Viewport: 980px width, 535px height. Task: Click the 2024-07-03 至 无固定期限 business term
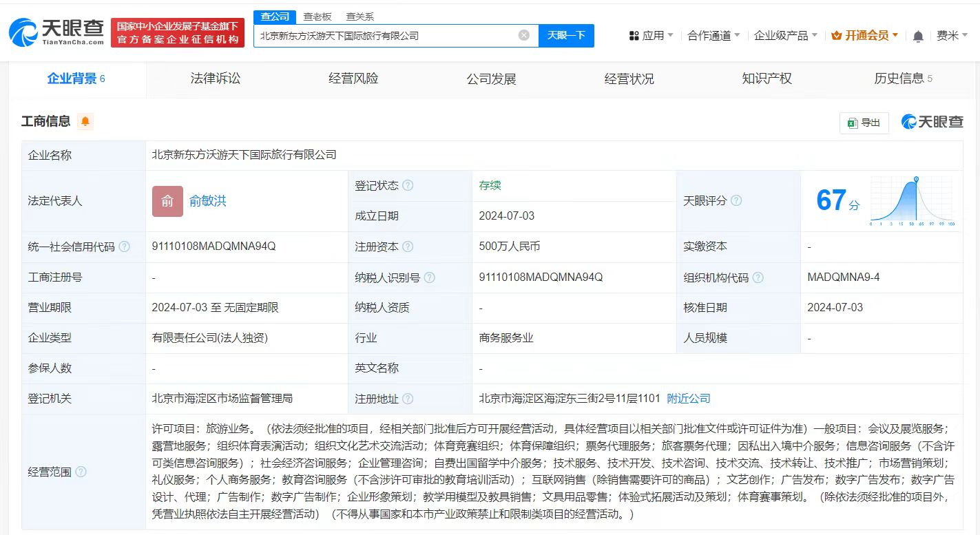click(x=216, y=308)
